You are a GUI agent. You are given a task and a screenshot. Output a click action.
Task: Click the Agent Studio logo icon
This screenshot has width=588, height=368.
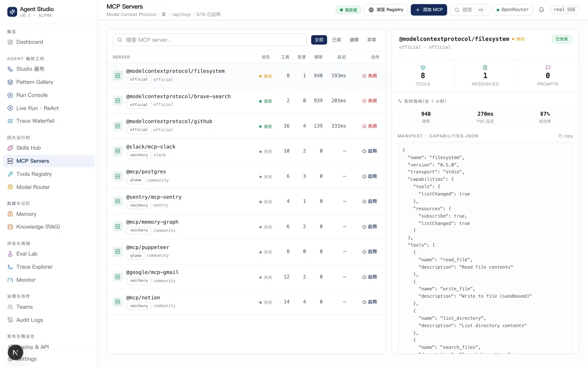[12, 12]
